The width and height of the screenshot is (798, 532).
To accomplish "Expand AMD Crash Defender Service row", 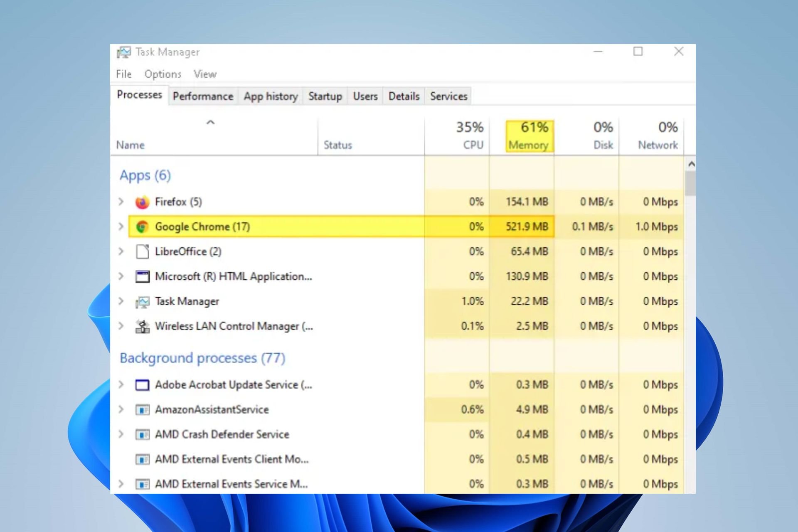I will point(121,434).
